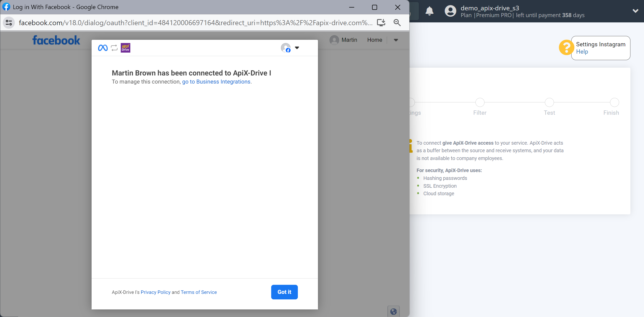Click the 'go to Business Integrations' link
This screenshot has height=317, width=644.
point(217,82)
